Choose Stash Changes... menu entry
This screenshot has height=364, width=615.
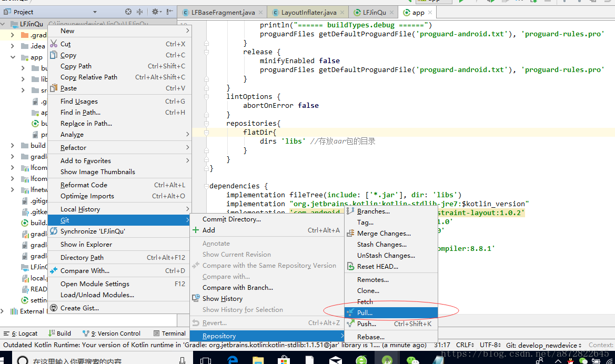click(391, 245)
